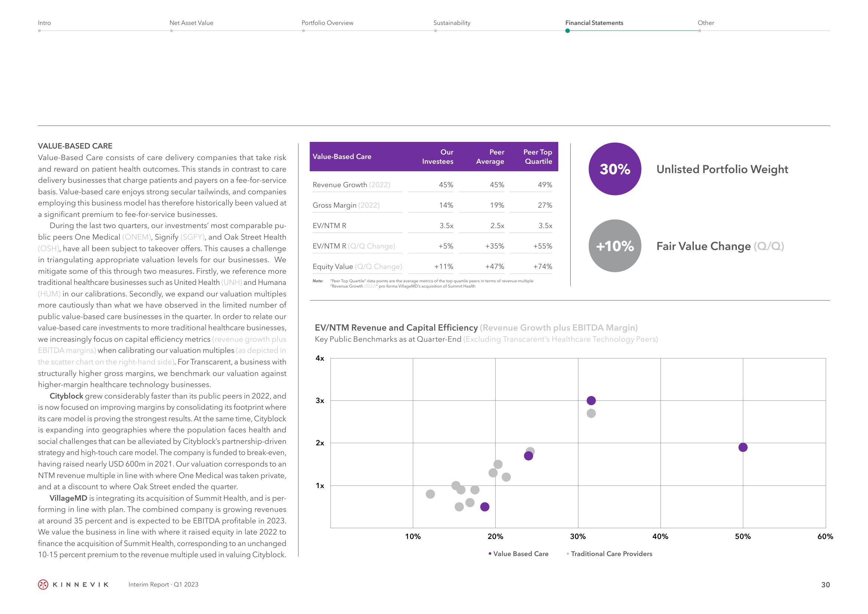
Task: Click the grey dot just below 3x
Action: click(591, 413)
